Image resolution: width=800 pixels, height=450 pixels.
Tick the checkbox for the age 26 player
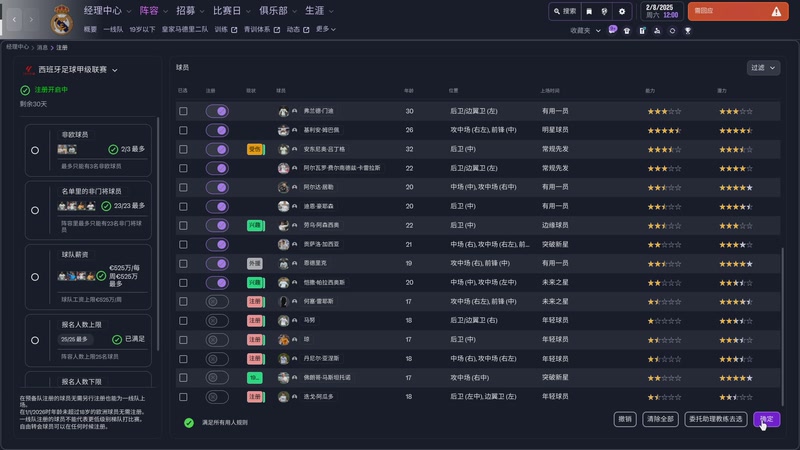tap(183, 130)
